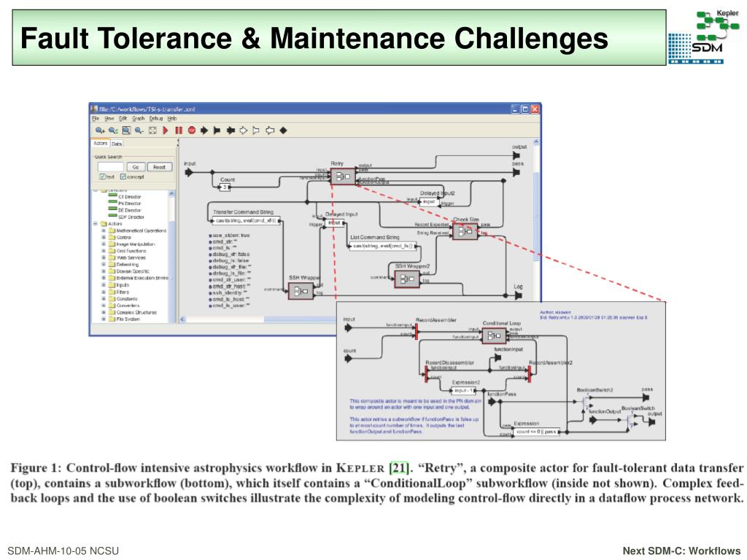Viewport: 747px width, 560px height.
Task: Expand the Control folder
Action: (x=104, y=237)
